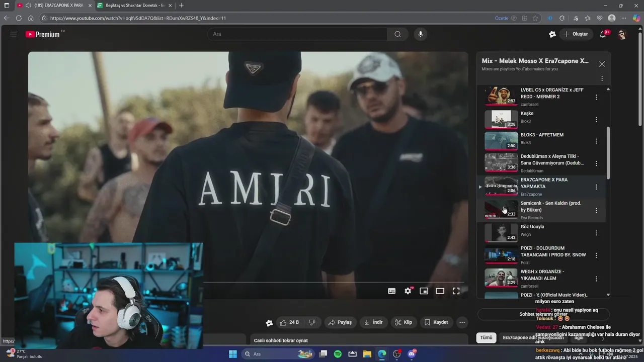Screen dimensions: 644x362
Task: Open options for Sana Güvenmiyorum playlist item
Action: [596, 163]
